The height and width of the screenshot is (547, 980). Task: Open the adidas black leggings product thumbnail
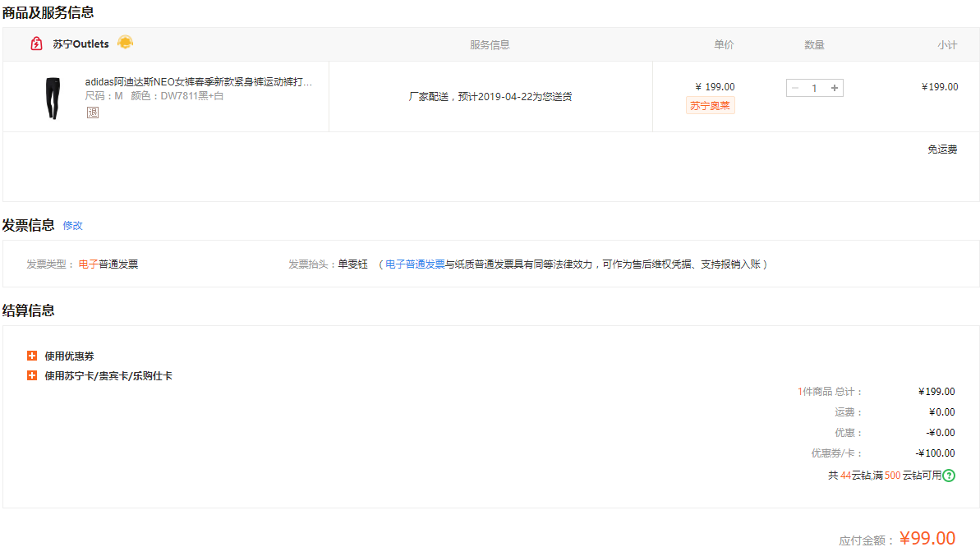click(x=53, y=98)
